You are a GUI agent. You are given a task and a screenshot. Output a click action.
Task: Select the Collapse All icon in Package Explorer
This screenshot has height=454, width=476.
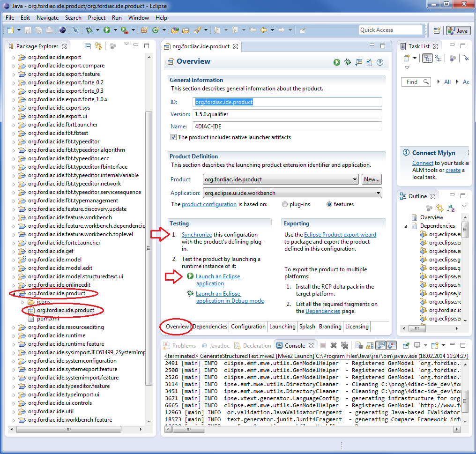[x=88, y=45]
